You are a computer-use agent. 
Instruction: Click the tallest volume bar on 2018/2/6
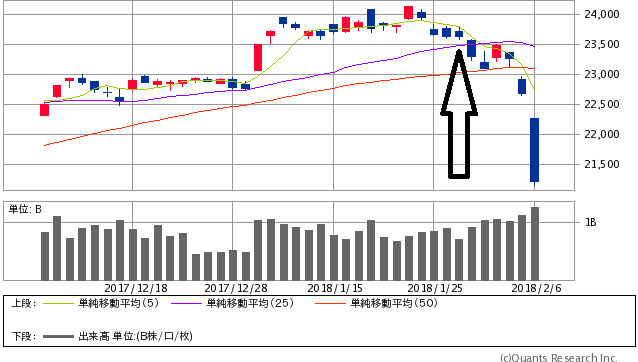535,244
